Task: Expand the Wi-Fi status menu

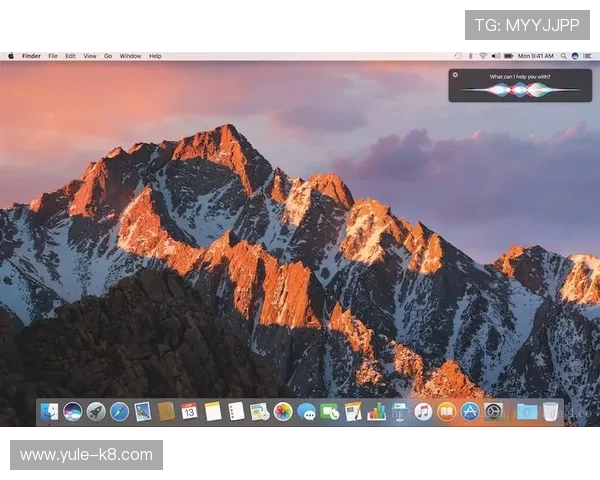Action: [483, 56]
